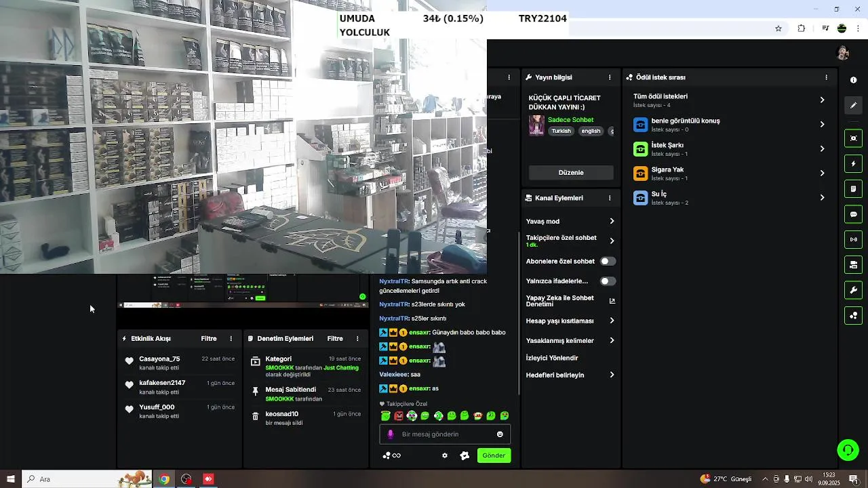Click inside the Bir mesaj gönderin field
The width and height of the screenshot is (868, 488).
click(x=445, y=434)
